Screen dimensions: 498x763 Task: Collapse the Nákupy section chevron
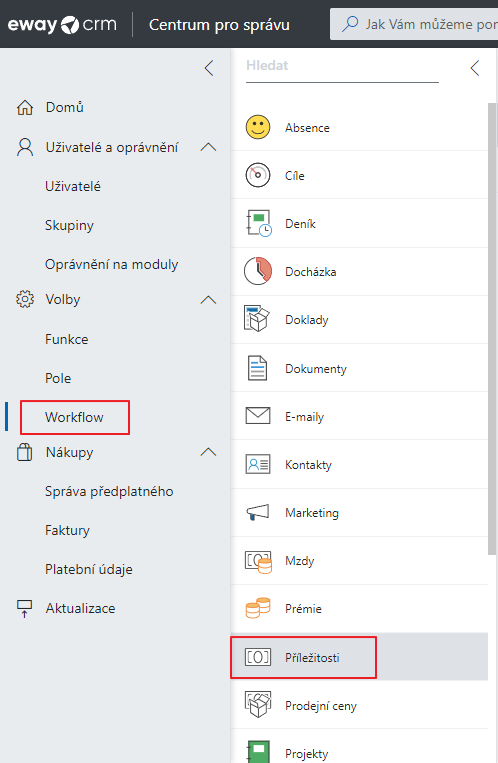(208, 452)
